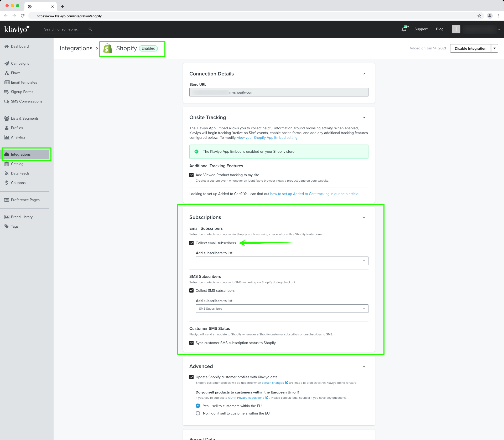Open the browser profile icon
This screenshot has width=504, height=440.
(x=490, y=16)
